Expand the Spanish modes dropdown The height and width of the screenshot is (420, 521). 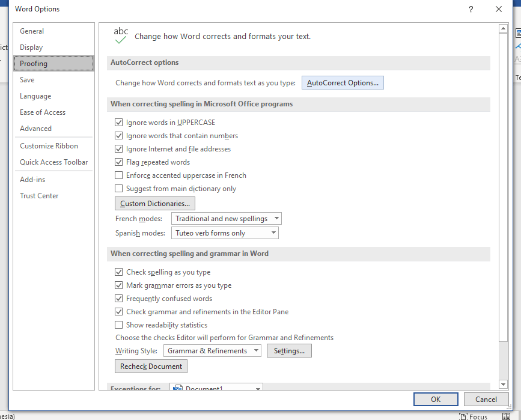pyautogui.click(x=225, y=233)
